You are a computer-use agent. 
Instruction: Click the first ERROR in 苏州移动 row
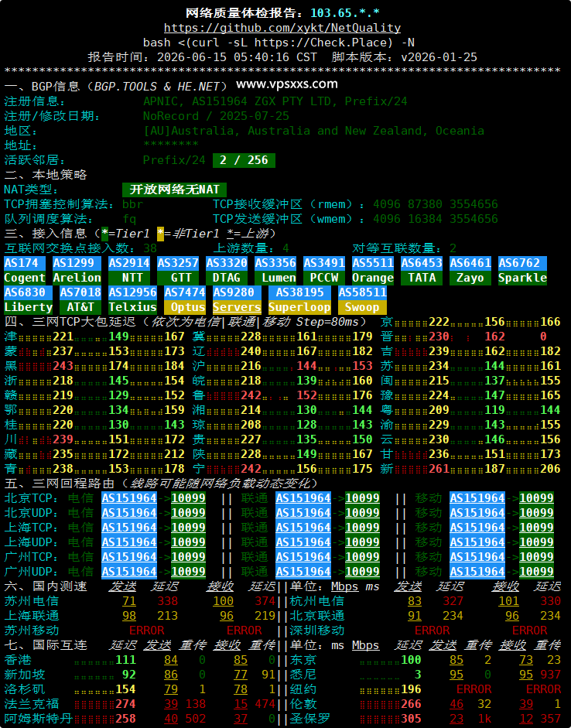tap(147, 631)
